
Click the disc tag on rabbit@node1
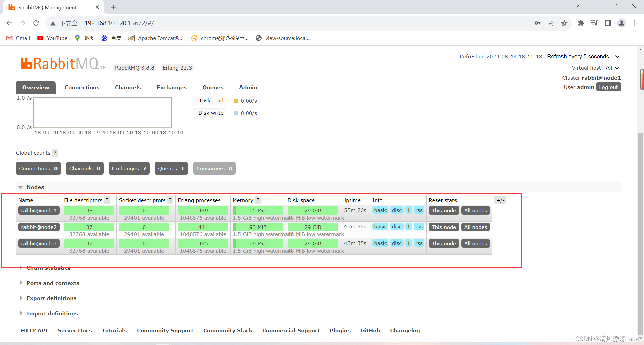coord(397,210)
